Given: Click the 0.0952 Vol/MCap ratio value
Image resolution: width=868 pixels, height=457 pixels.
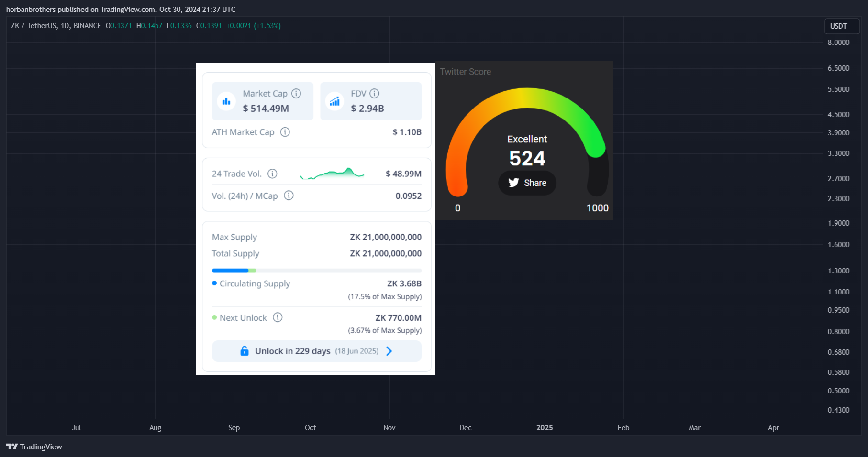Looking at the screenshot, I should coord(409,196).
